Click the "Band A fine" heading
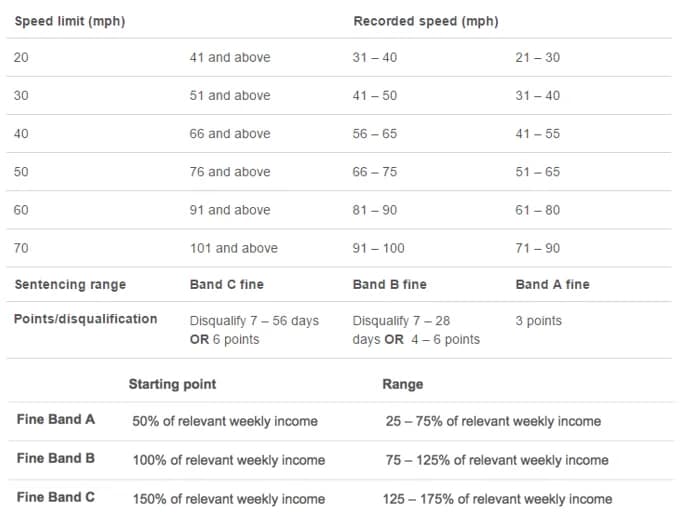Screen dimensions: 680x517 click(x=552, y=285)
